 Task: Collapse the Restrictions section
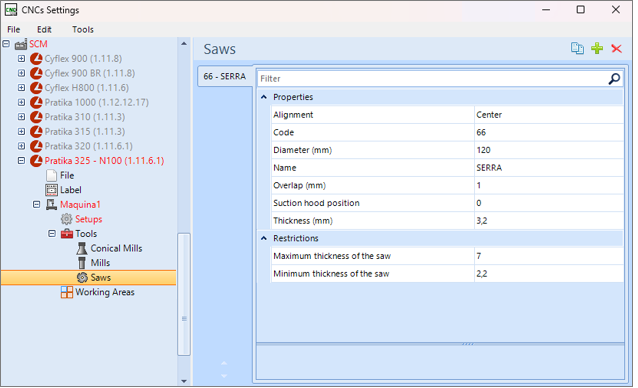[x=264, y=238]
